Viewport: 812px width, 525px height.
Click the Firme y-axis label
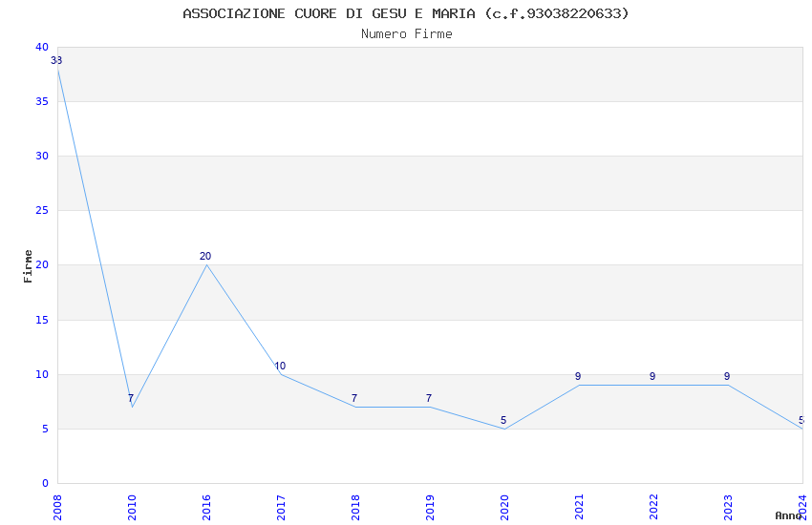tap(28, 266)
